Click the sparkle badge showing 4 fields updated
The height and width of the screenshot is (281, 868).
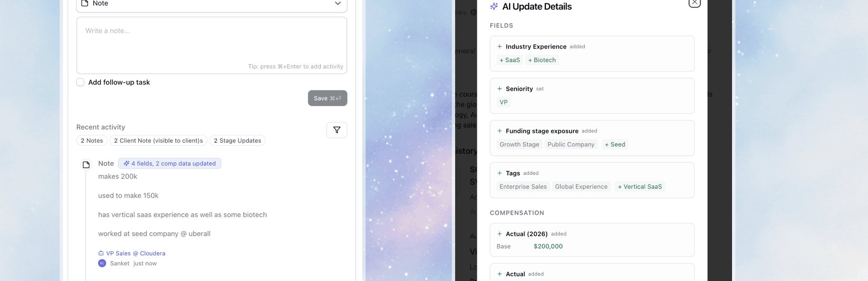170,163
